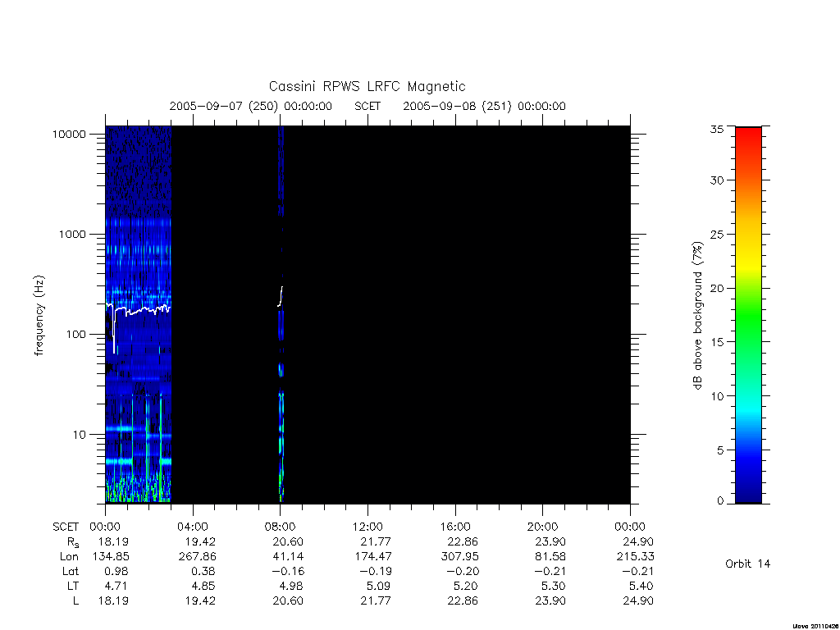This screenshot has width=840, height=630.
Task: Select local time value 4.98
Action: pos(292,586)
